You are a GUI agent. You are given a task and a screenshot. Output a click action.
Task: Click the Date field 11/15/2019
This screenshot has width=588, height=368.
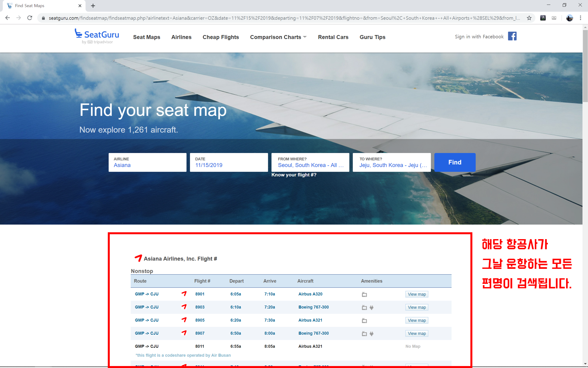tap(229, 162)
